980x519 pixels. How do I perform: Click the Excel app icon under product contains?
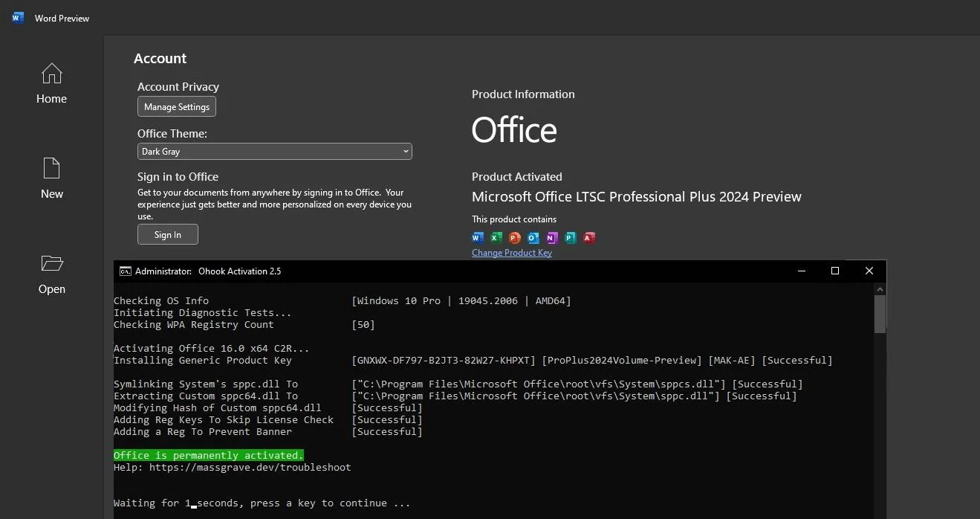(x=496, y=238)
